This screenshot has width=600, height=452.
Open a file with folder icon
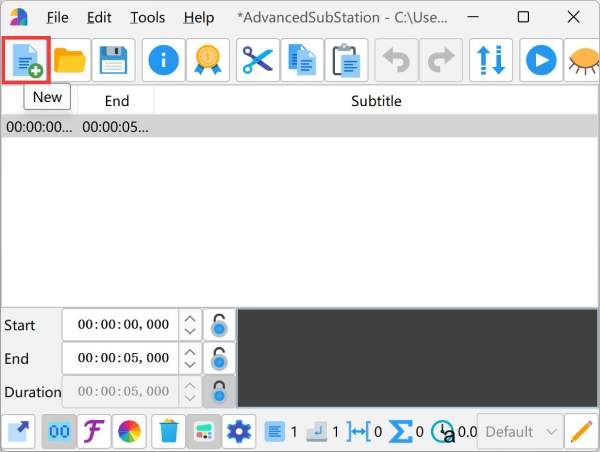click(70, 60)
